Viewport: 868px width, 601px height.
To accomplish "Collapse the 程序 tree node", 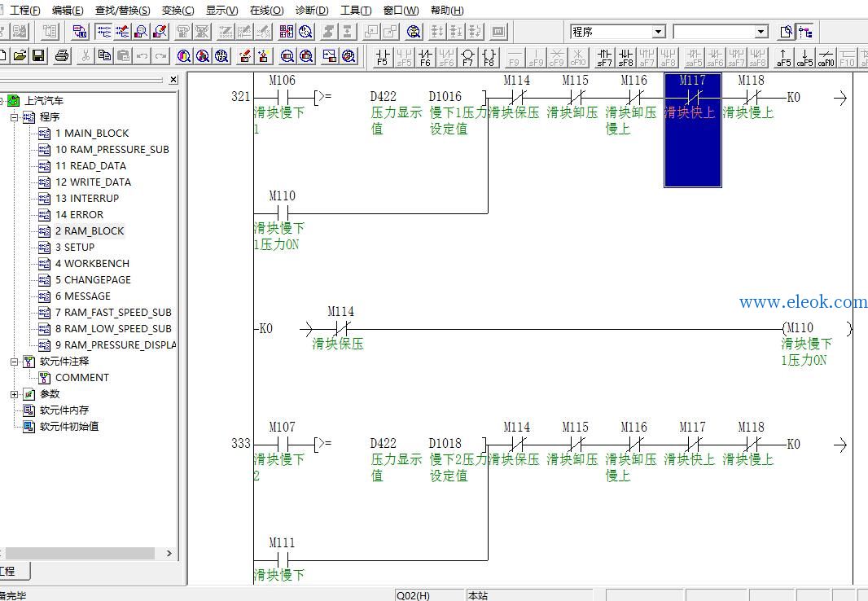I will 14,116.
